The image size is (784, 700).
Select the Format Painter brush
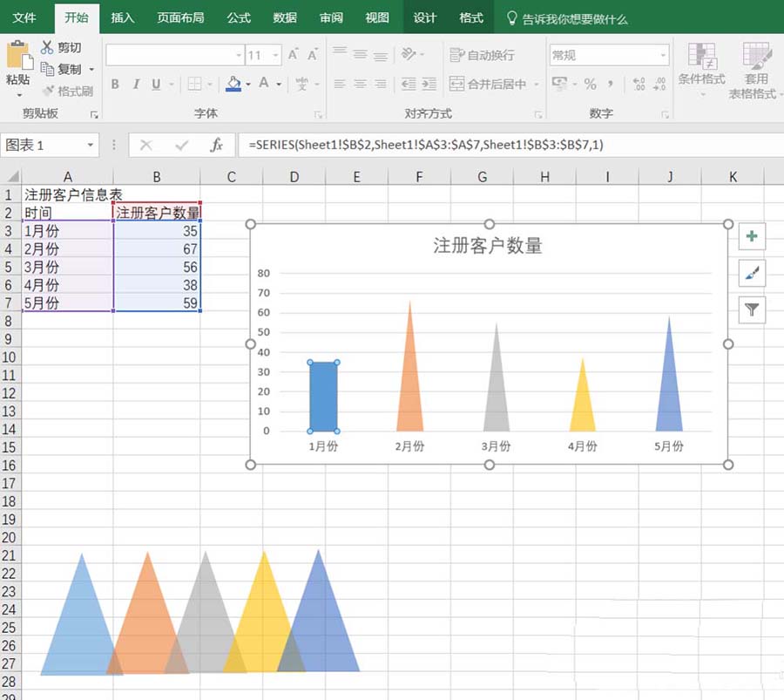click(x=48, y=91)
